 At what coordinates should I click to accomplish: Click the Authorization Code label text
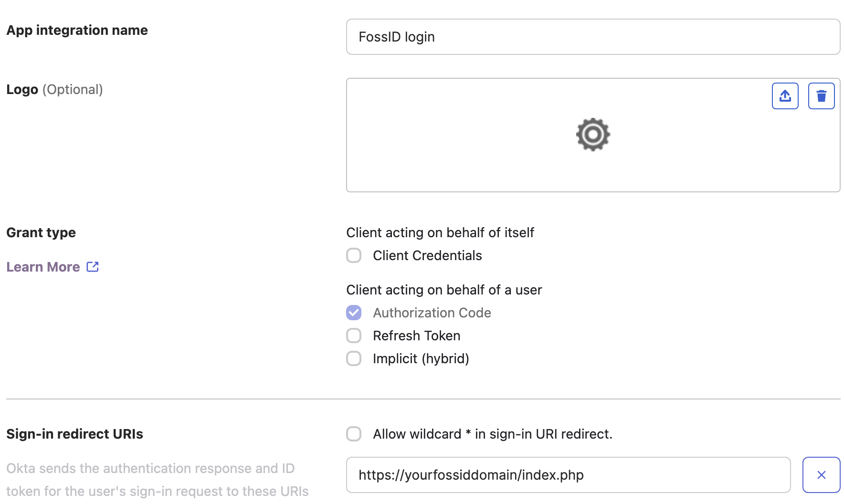point(432,313)
